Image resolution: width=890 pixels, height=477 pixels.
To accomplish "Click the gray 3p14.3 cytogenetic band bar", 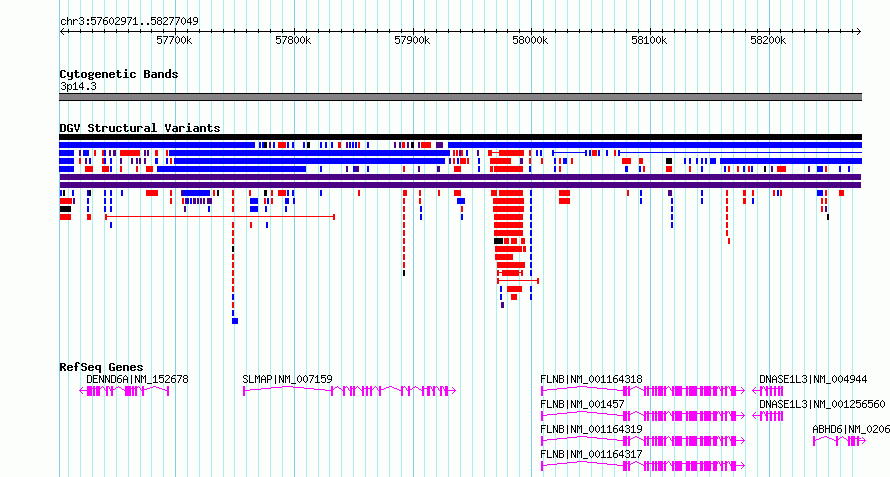I will pyautogui.click(x=460, y=97).
